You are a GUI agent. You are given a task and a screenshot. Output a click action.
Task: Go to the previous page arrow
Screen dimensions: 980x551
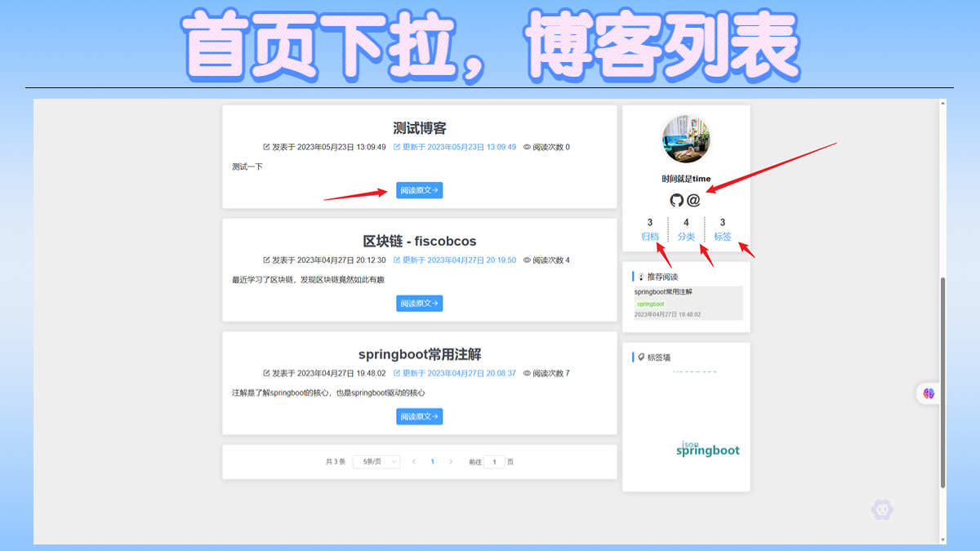tap(414, 462)
